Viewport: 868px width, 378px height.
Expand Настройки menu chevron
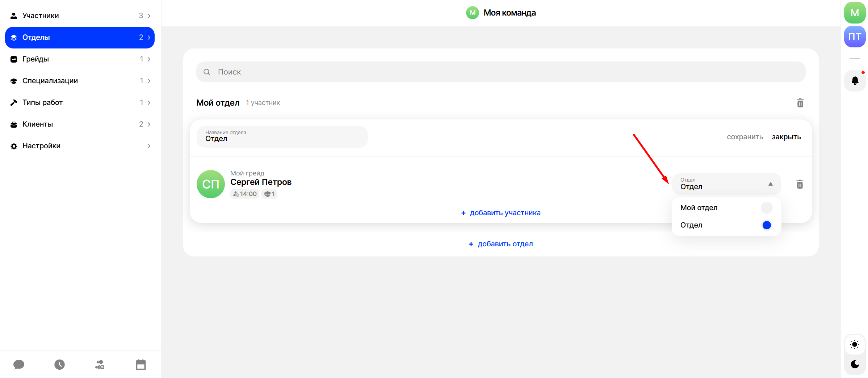pyautogui.click(x=148, y=146)
